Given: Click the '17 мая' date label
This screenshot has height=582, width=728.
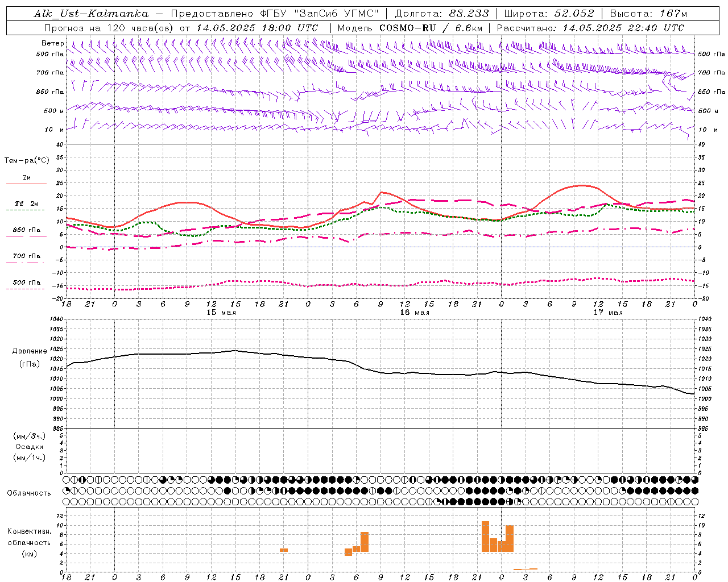Looking at the screenshot, I should (608, 313).
